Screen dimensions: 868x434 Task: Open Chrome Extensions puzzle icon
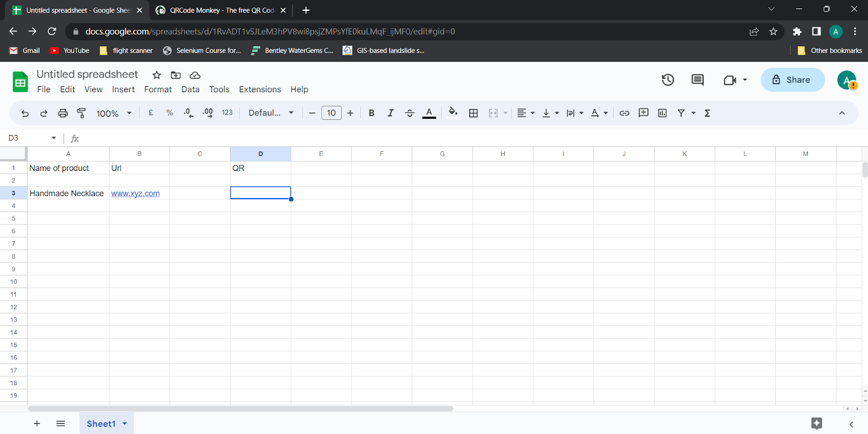point(797,31)
